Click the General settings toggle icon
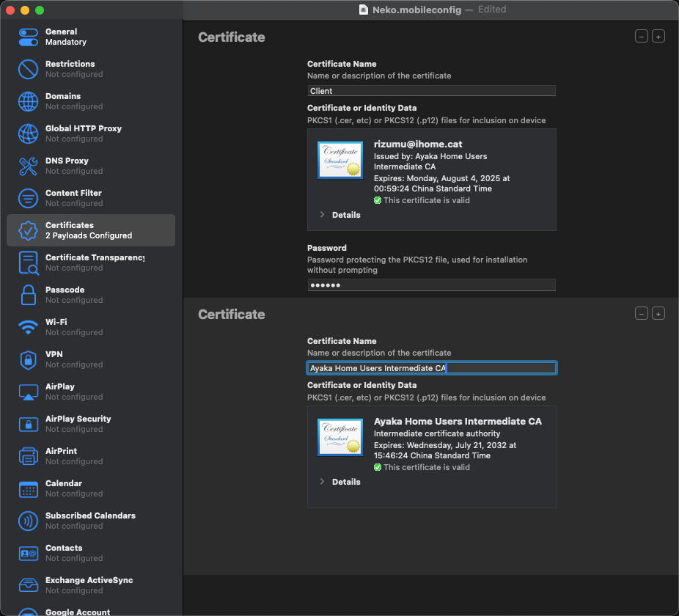Image resolution: width=679 pixels, height=616 pixels. (x=28, y=37)
